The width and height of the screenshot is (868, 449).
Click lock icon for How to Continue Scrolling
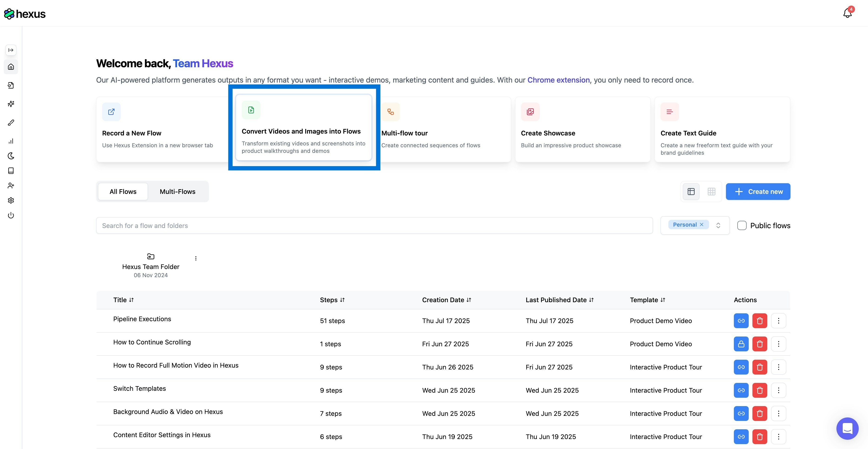(741, 344)
